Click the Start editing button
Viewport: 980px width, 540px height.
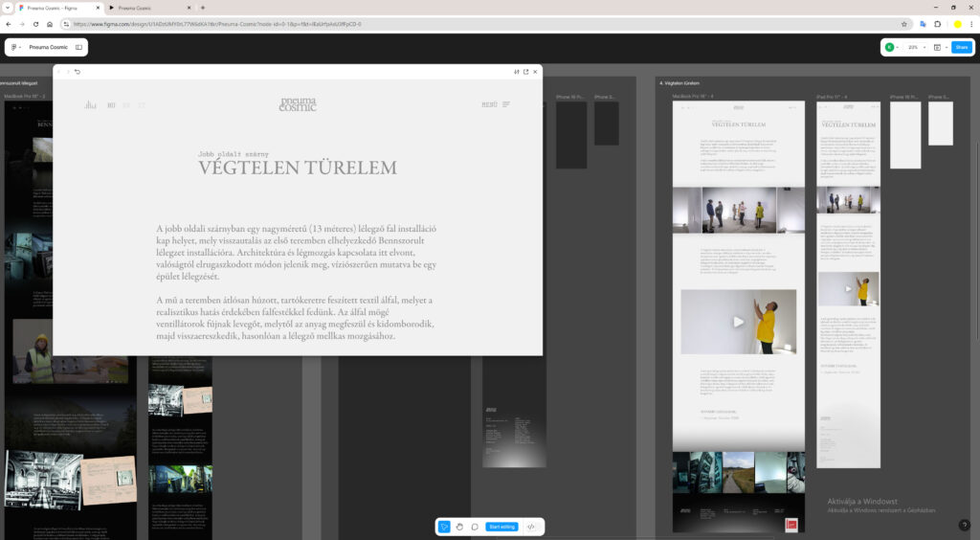[502, 527]
